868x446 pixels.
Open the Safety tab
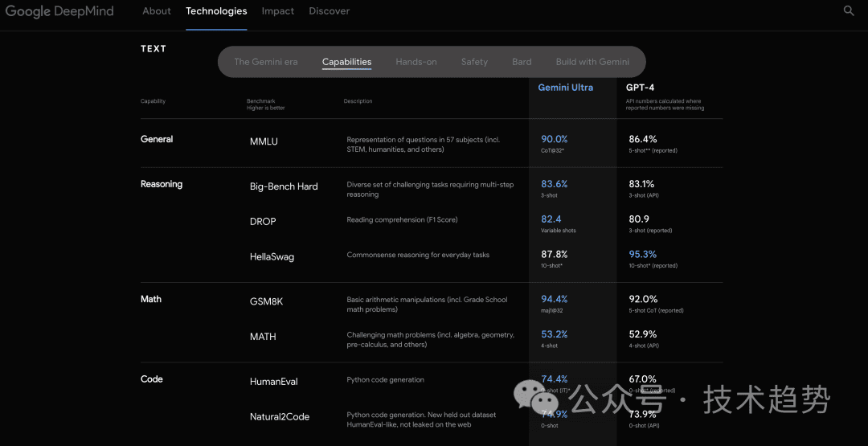(x=474, y=61)
